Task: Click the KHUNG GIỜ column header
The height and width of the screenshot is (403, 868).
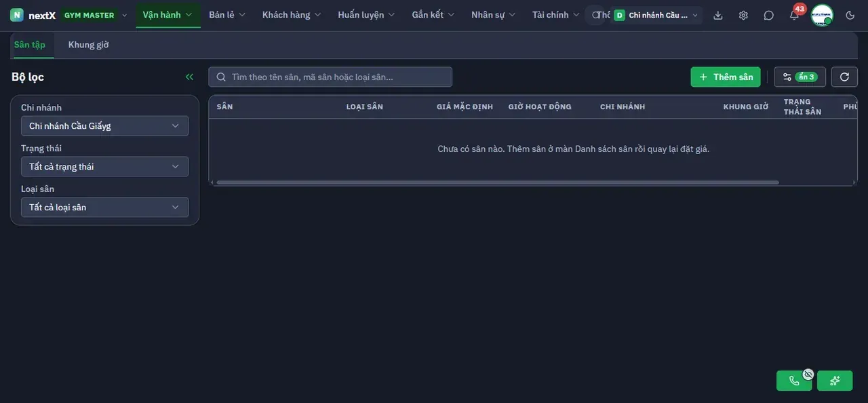Action: tap(746, 107)
